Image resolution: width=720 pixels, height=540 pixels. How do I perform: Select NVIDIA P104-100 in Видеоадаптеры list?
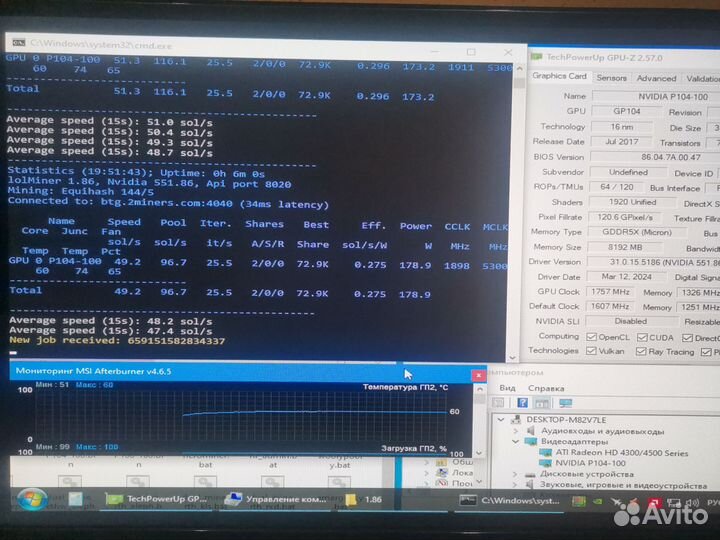(x=591, y=463)
